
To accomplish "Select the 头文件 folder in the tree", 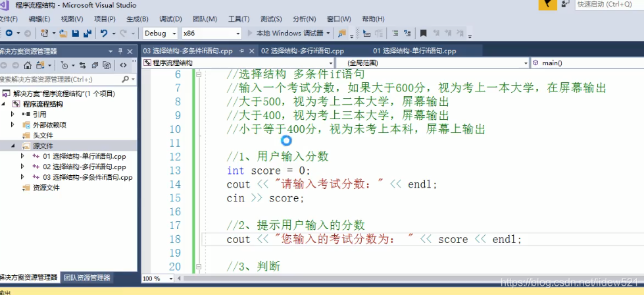I will [43, 135].
